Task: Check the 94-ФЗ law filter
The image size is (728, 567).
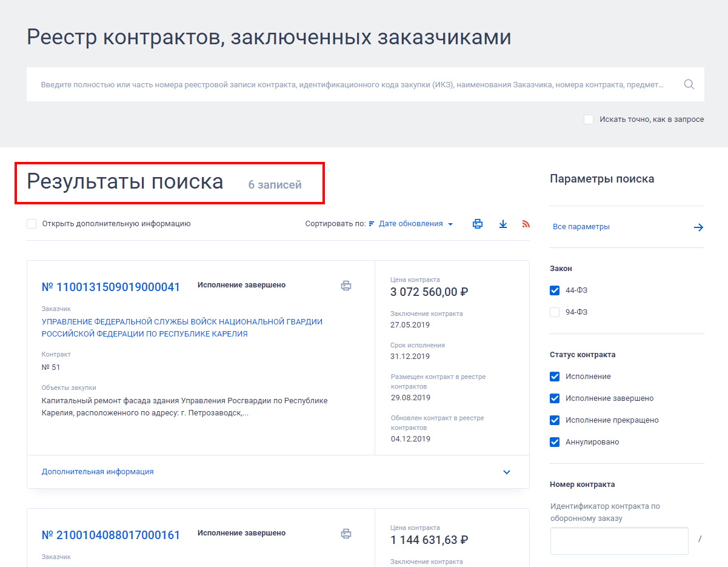Action: (555, 312)
